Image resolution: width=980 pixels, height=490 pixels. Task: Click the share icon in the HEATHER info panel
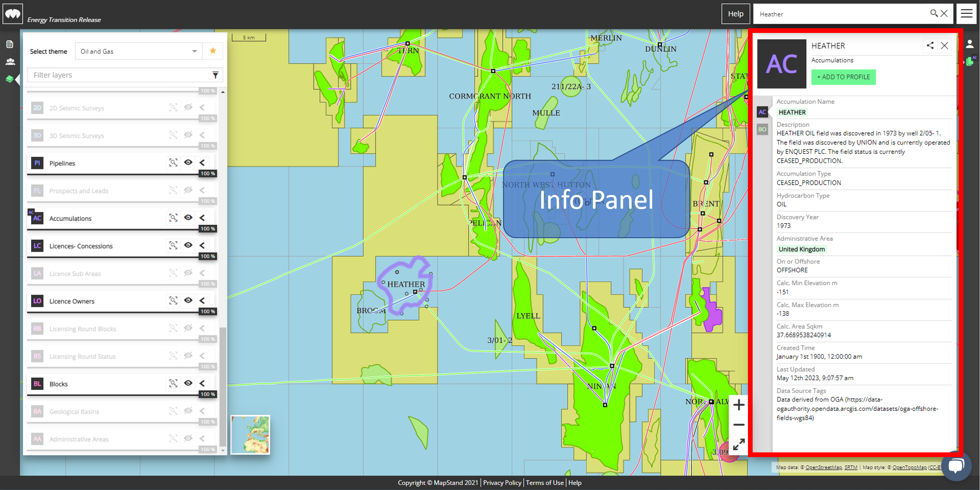point(930,46)
